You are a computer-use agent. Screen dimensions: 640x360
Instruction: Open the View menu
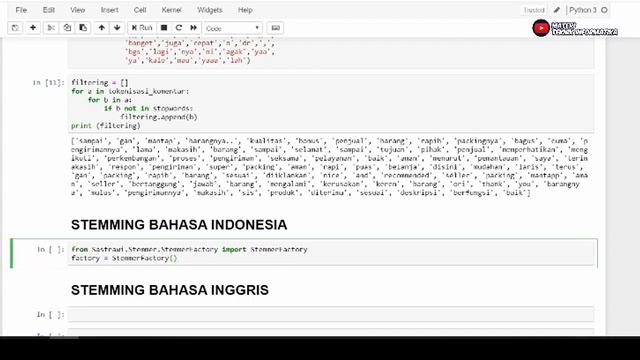click(77, 10)
